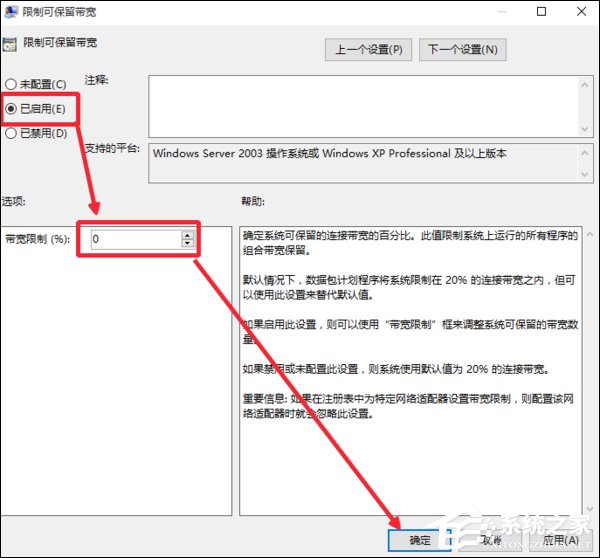Close the 限制可保留带宽 dialog window
The height and width of the screenshot is (558, 600).
point(582,12)
